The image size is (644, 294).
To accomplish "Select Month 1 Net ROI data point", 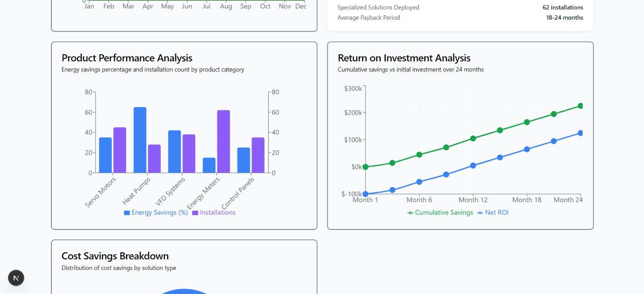I will click(365, 194).
